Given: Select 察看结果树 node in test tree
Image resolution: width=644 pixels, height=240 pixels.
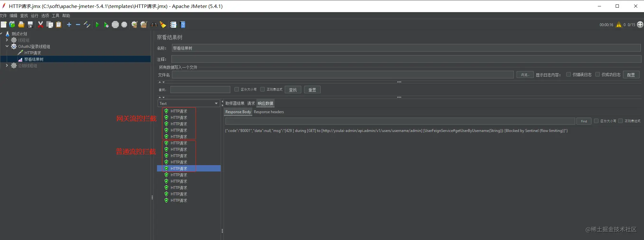Looking at the screenshot, I should pyautogui.click(x=34, y=59).
